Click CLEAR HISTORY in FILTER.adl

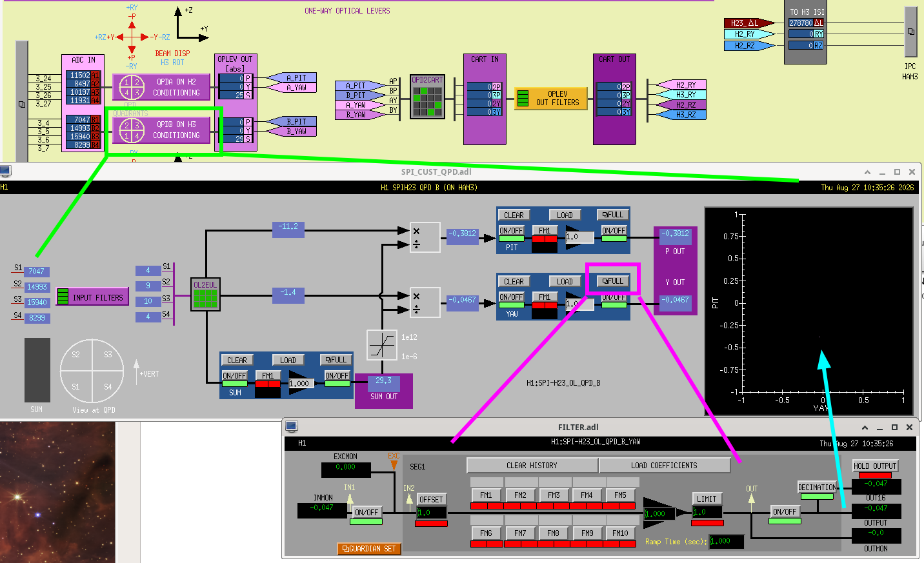pos(532,465)
